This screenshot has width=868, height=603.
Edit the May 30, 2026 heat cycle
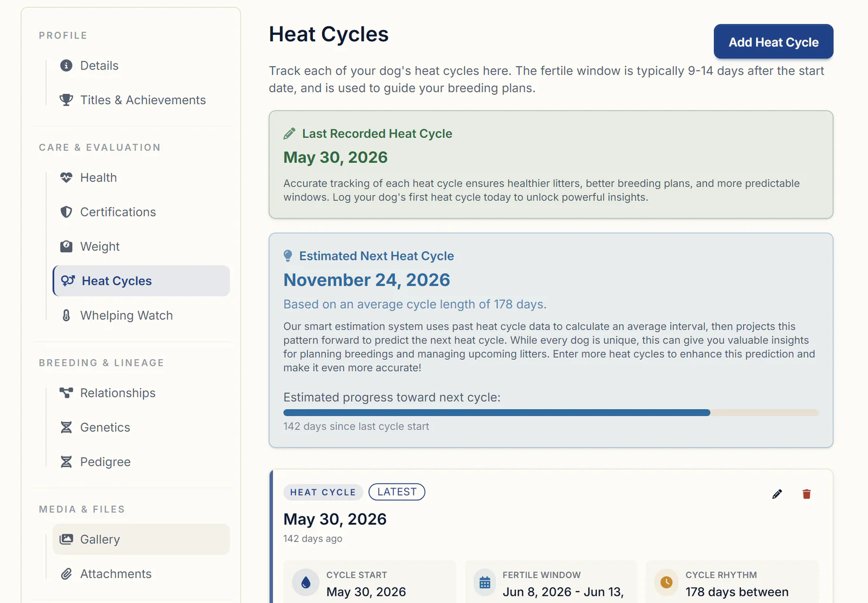[777, 494]
